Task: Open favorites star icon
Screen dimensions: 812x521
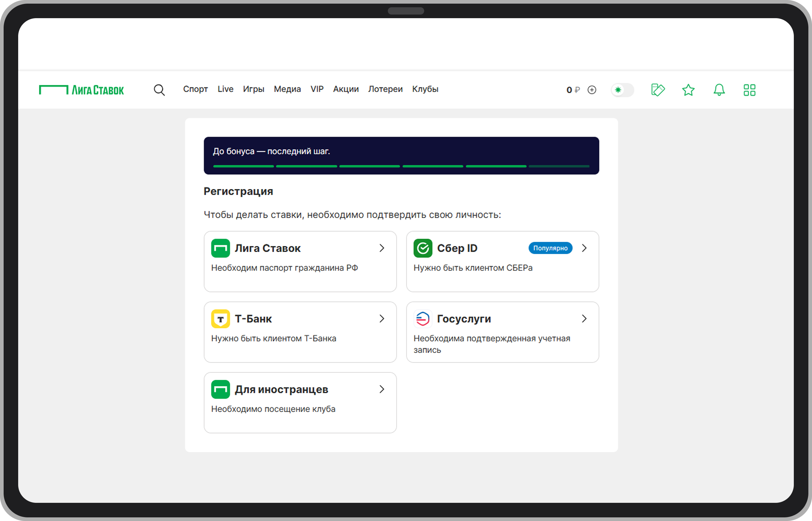Action: click(688, 90)
